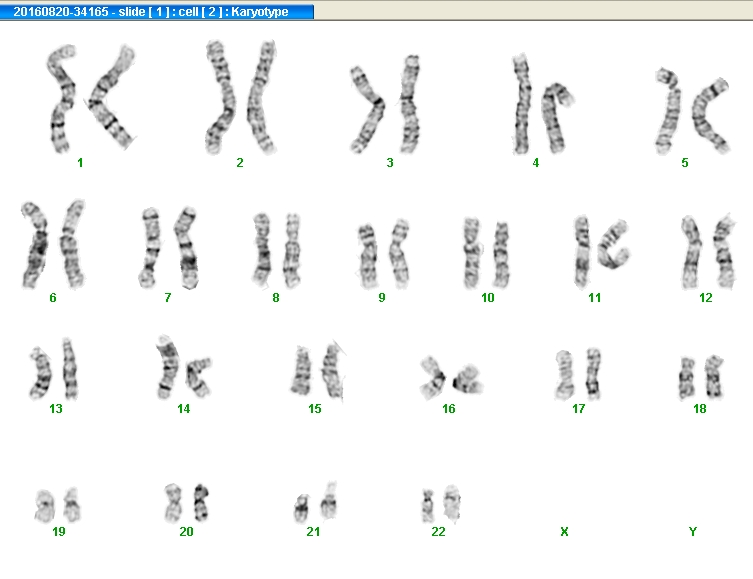This screenshot has height=579, width=753.
Task: Click the green label '16'
Action: (x=449, y=409)
